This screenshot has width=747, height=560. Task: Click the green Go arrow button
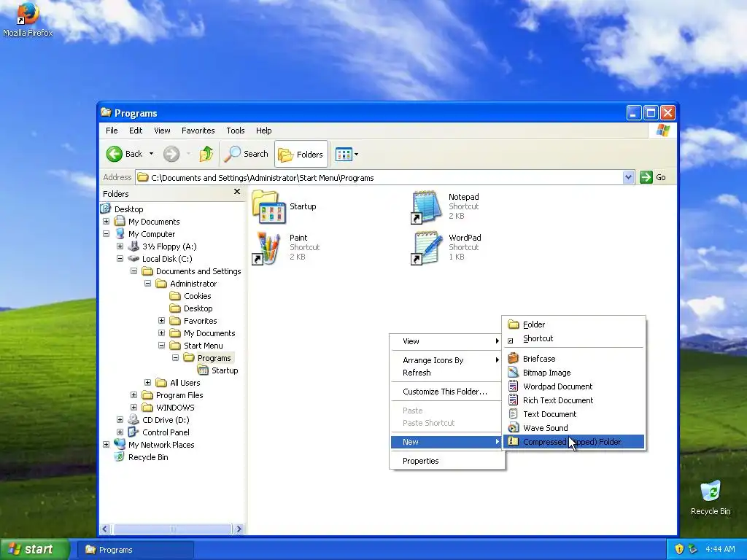click(646, 177)
